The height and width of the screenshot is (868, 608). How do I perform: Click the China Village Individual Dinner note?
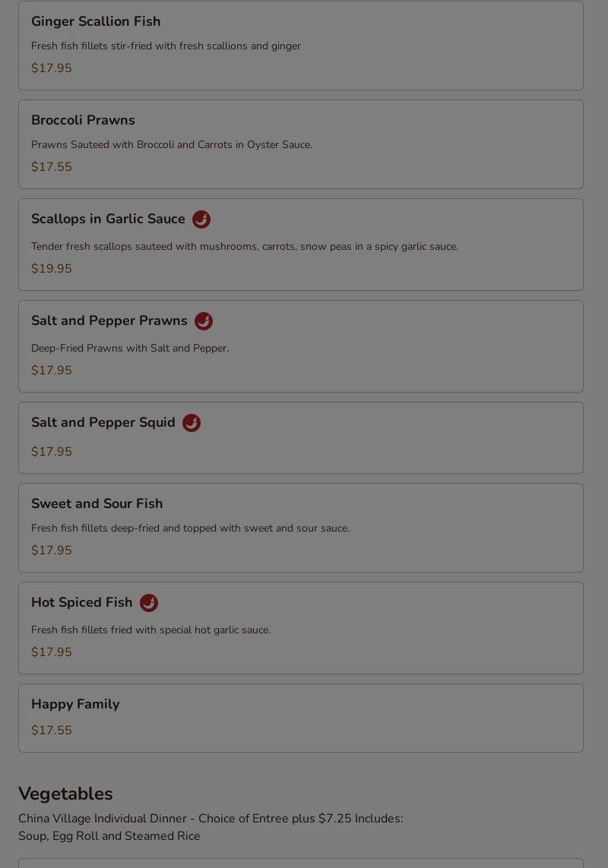pos(211,827)
